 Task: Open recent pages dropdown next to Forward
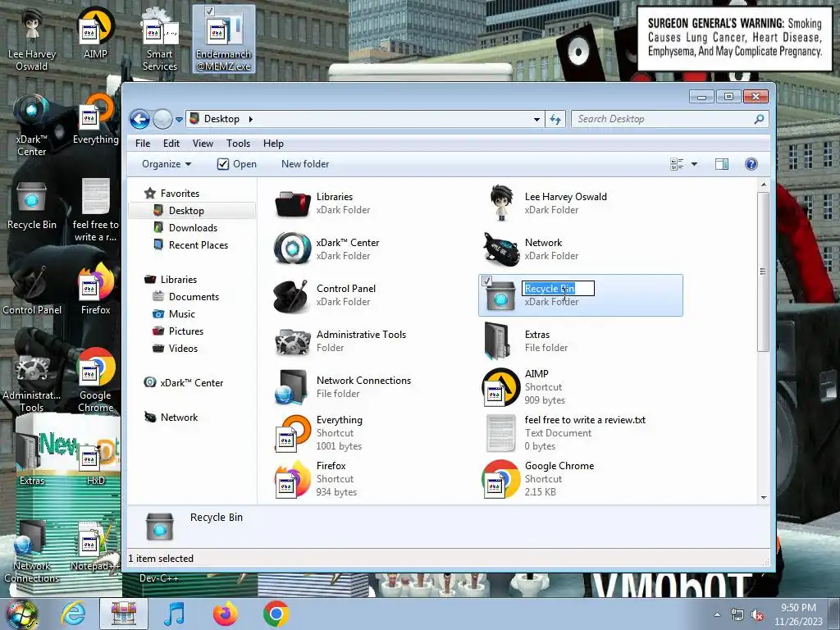coord(179,120)
